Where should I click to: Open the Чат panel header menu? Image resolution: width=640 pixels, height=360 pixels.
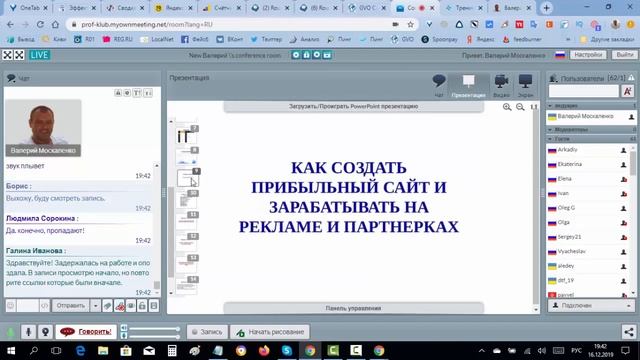click(x=11, y=78)
